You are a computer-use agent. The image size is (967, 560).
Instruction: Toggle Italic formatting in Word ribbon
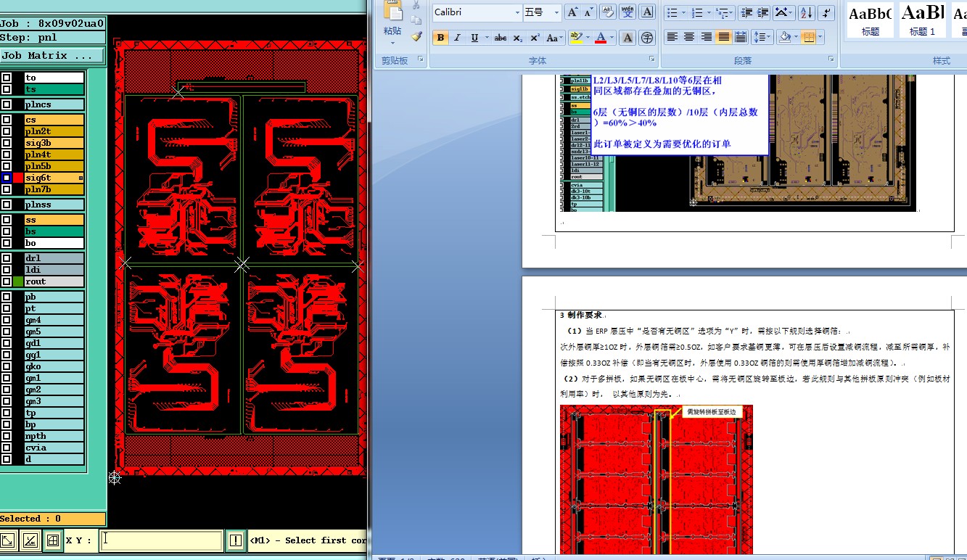pos(458,38)
